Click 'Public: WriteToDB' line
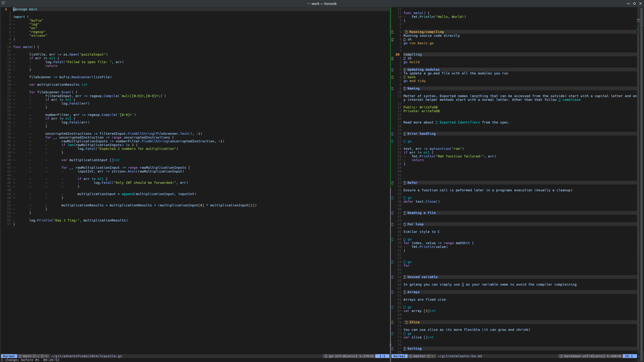Image resolution: width=644 pixels, height=362 pixels. click(x=420, y=107)
